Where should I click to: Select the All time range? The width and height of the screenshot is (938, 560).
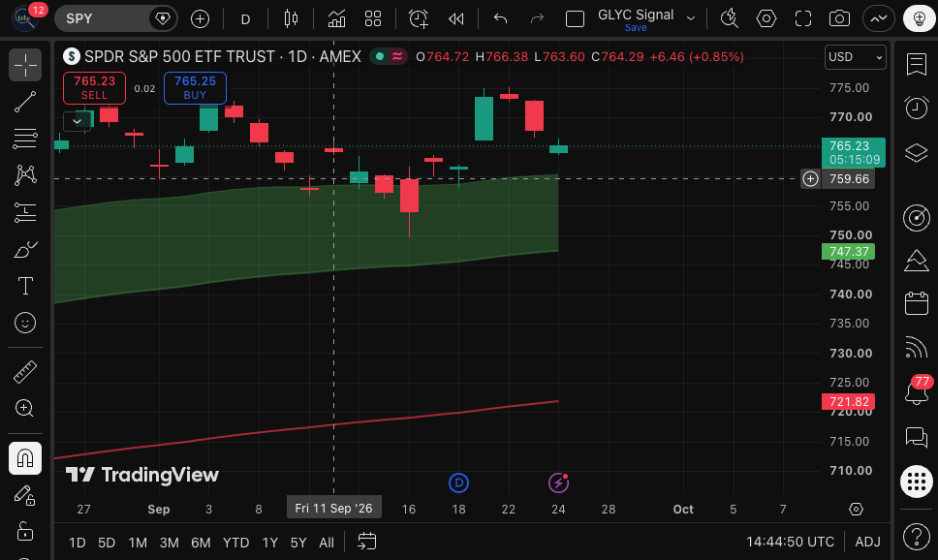click(327, 542)
